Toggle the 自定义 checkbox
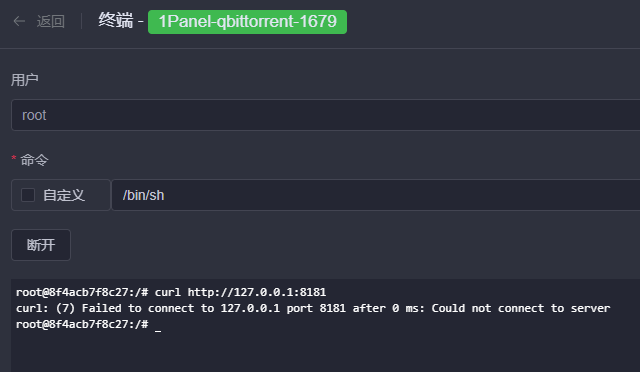This screenshot has height=372, width=640. pos(28,195)
